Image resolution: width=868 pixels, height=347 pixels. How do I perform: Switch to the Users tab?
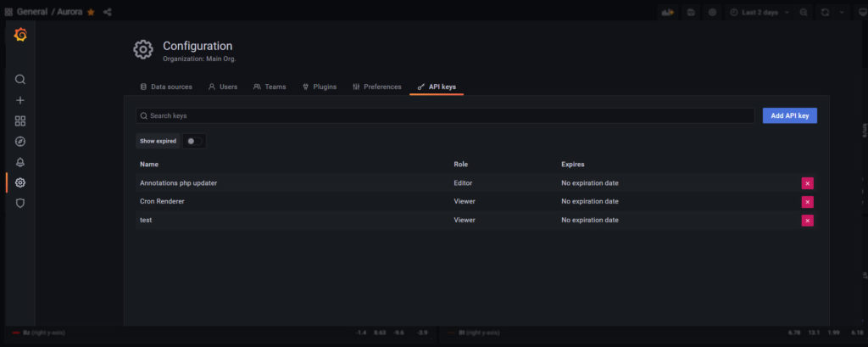pos(223,87)
